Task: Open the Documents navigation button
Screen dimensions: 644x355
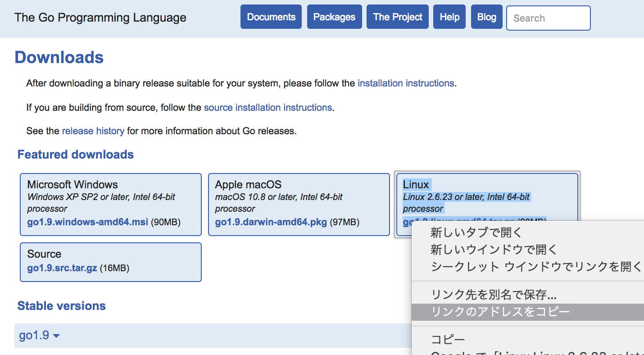Action: pyautogui.click(x=271, y=17)
